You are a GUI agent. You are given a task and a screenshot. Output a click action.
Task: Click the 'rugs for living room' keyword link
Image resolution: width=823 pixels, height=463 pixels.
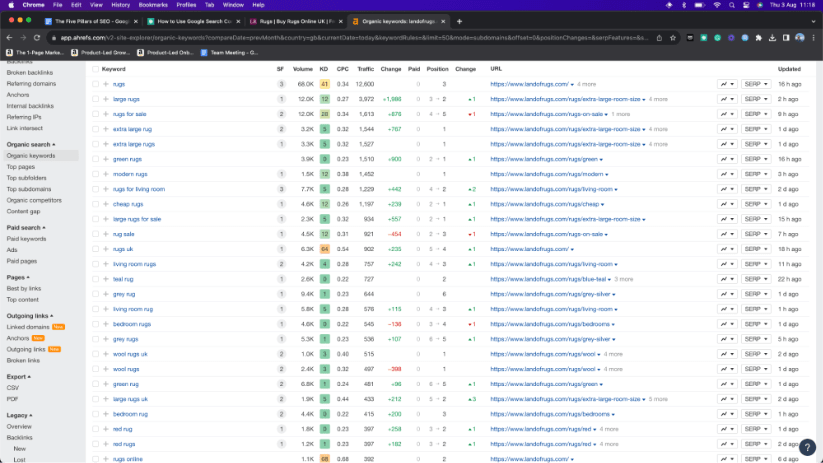coord(138,189)
